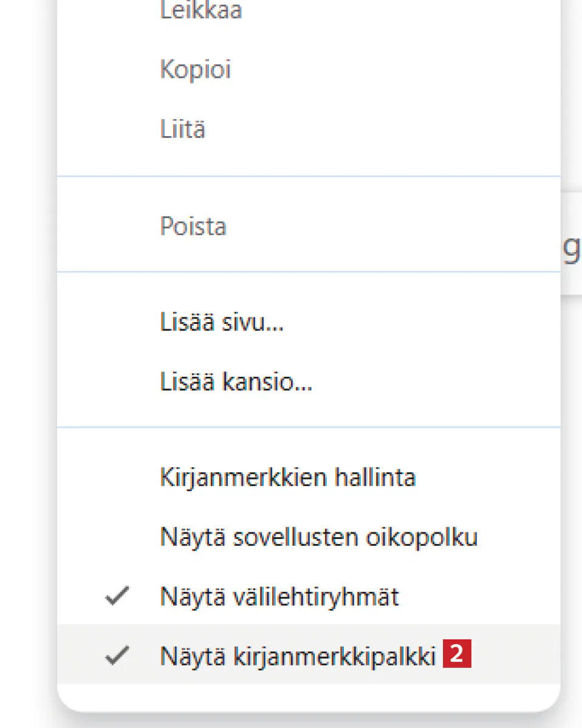
Task: Open the bookmark manager entry
Action: coord(287,477)
